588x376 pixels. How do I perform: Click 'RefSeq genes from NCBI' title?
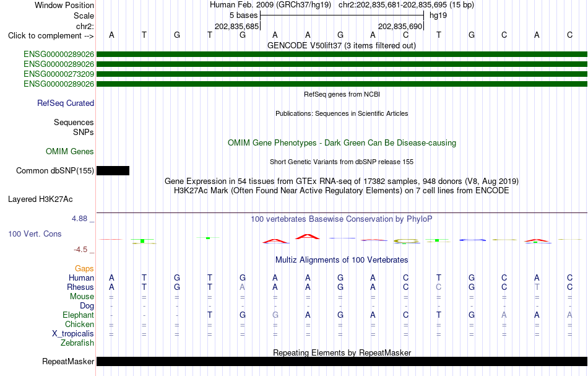pos(342,94)
